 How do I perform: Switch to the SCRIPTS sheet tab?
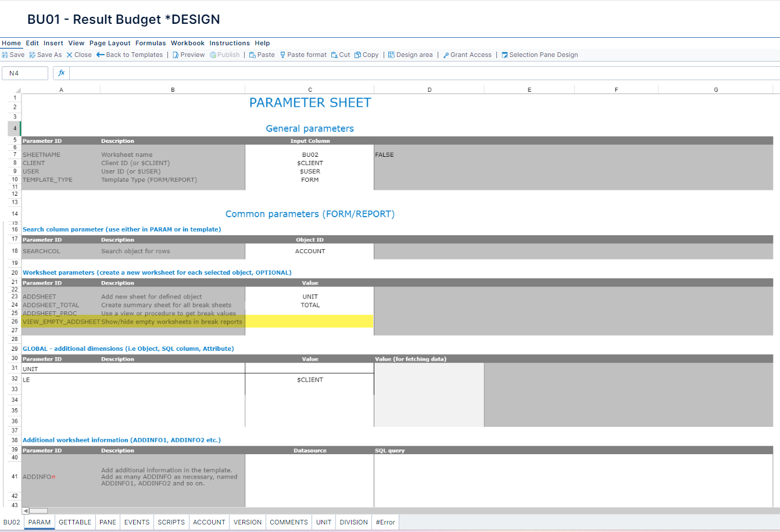(171, 522)
